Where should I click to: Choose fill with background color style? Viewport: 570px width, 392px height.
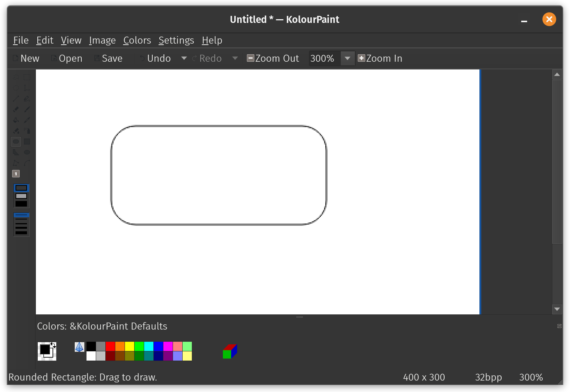21,196
